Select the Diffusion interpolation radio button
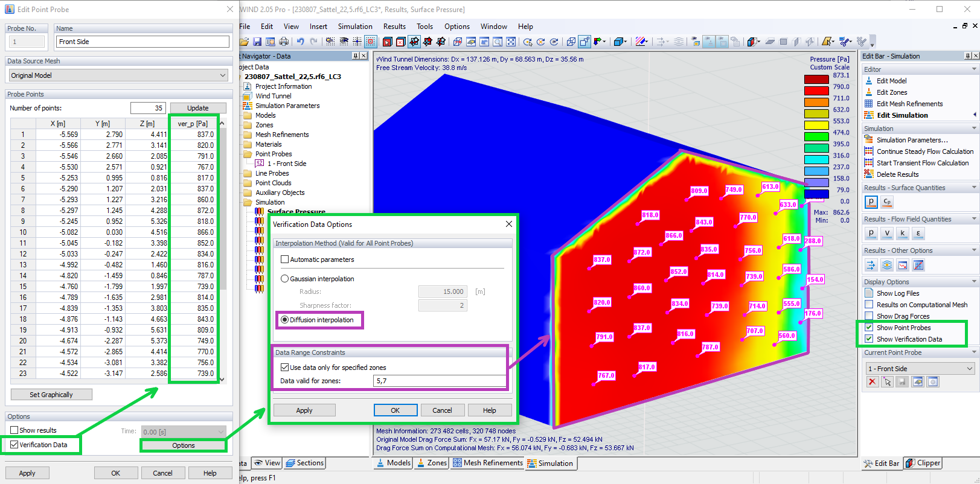The height and width of the screenshot is (484, 980). click(285, 320)
